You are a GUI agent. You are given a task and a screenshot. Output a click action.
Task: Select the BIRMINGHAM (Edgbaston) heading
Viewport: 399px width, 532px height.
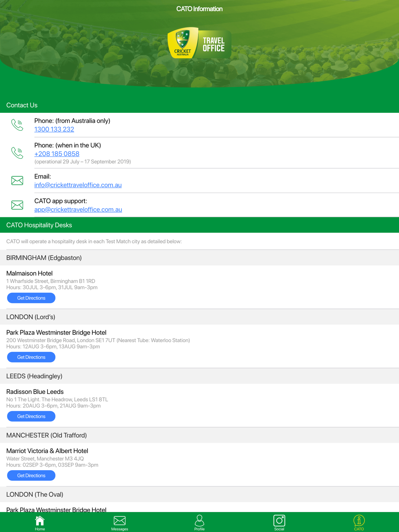(44, 258)
